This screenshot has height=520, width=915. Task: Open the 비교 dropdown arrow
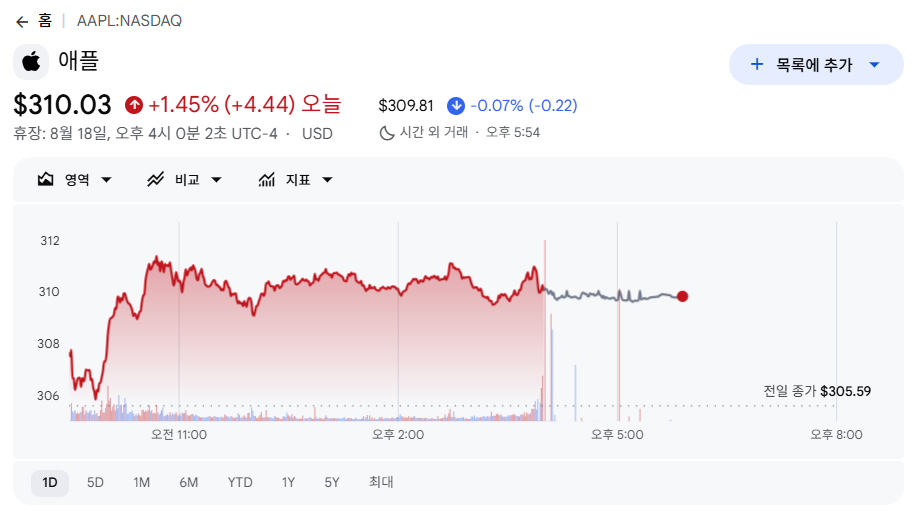(216, 180)
